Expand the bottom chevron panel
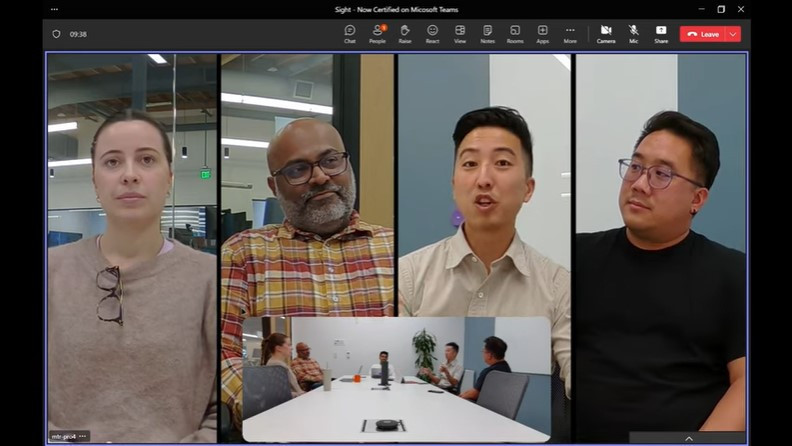The image size is (792, 446). tap(688, 438)
